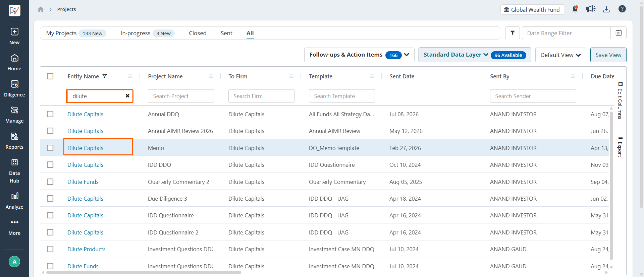Screen dimensions: 644x277
Task: Switch to In-progress tab
Action: [147, 33]
